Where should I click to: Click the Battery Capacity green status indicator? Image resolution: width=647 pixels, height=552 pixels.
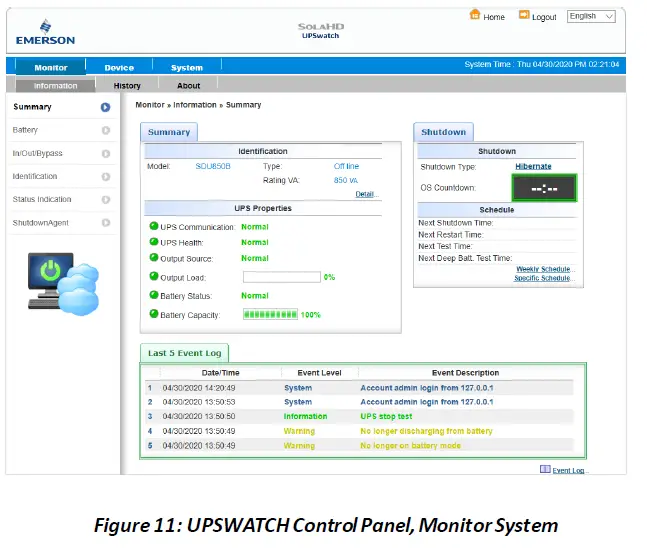(154, 314)
